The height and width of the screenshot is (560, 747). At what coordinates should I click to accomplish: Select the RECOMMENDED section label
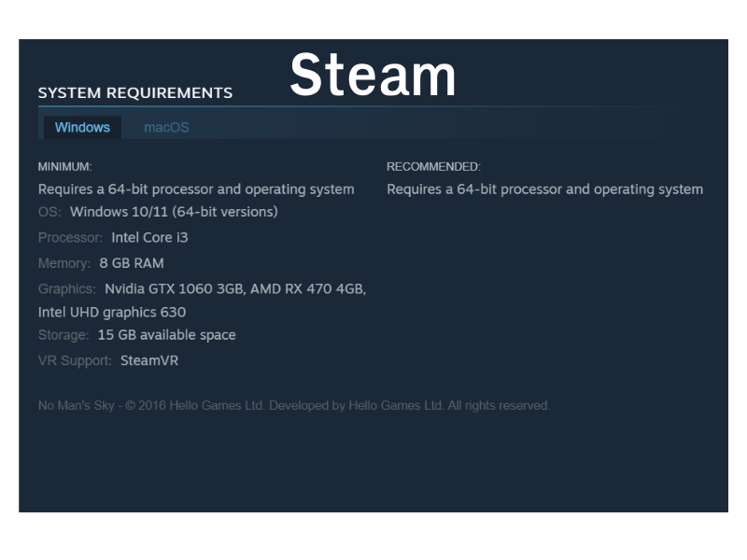click(x=433, y=167)
